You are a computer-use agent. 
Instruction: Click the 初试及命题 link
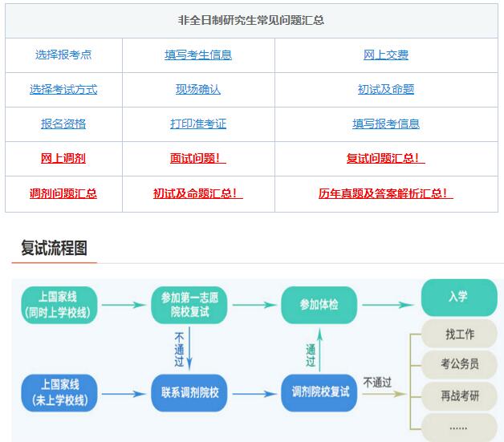[386, 89]
